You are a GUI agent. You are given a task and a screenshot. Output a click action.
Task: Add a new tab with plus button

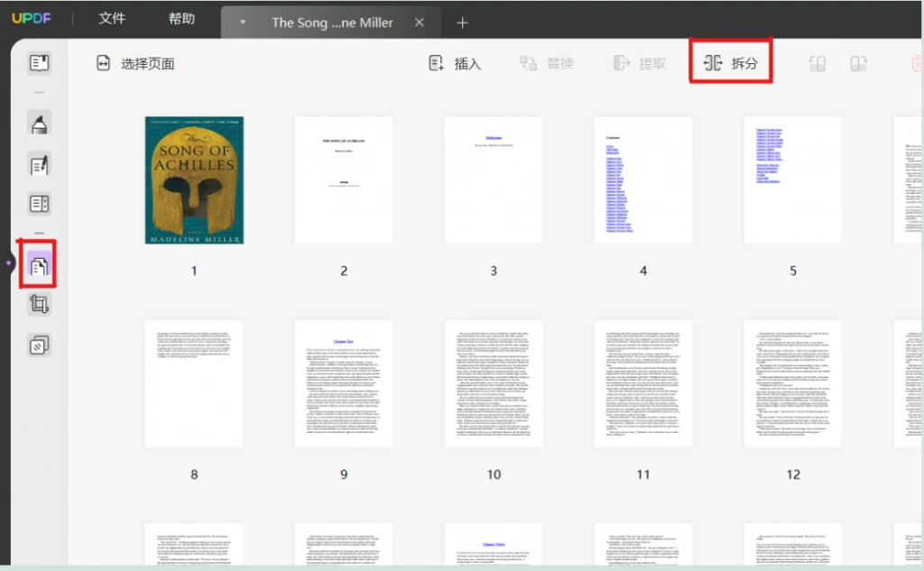tap(462, 23)
